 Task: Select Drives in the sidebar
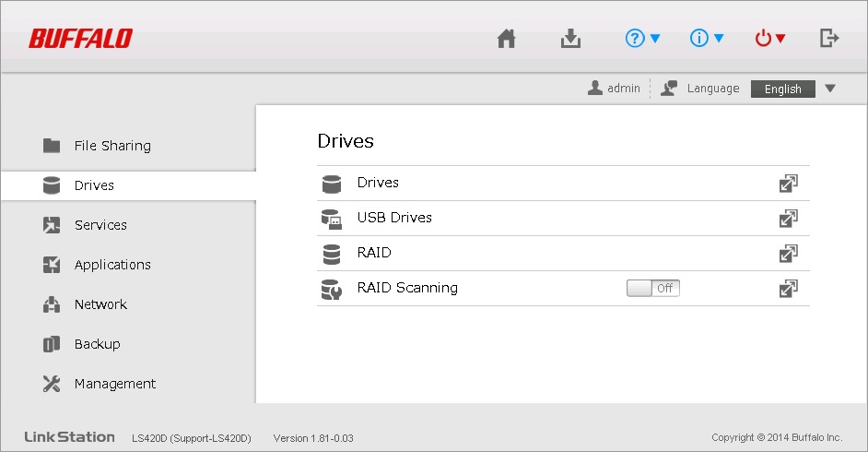point(94,185)
